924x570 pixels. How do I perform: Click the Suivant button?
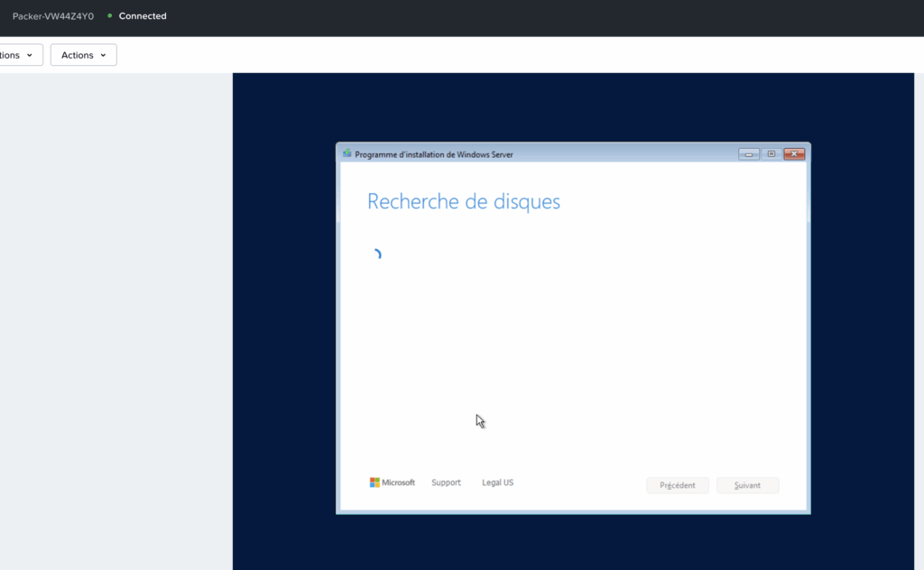[x=747, y=485]
